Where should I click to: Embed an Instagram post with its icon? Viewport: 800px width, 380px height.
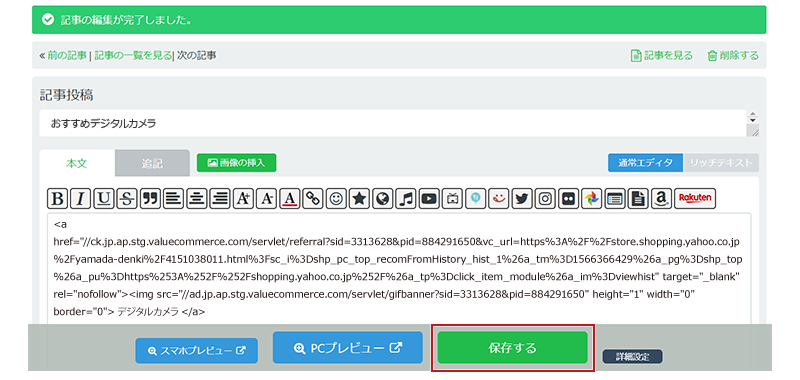(545, 199)
